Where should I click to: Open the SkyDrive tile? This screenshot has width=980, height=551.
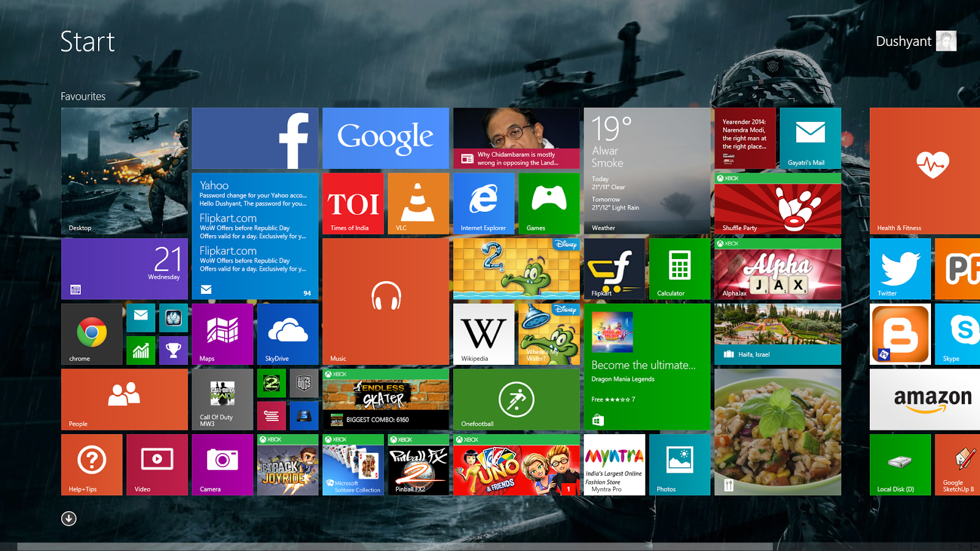pyautogui.click(x=288, y=334)
